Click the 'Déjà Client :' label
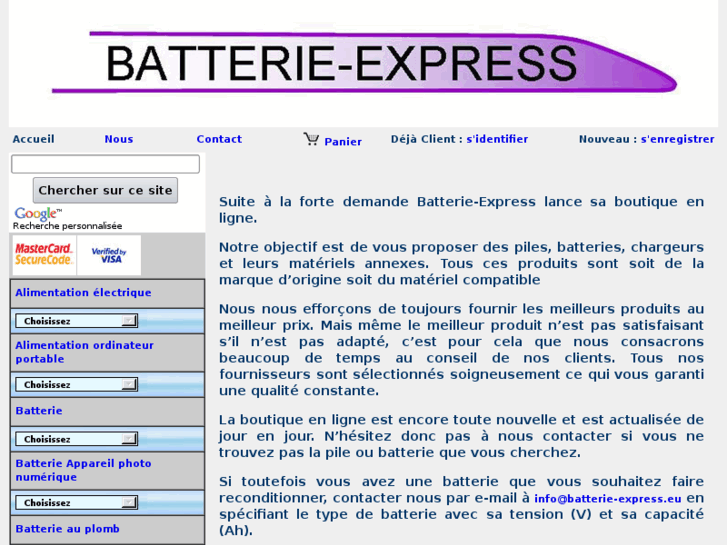 [427, 139]
